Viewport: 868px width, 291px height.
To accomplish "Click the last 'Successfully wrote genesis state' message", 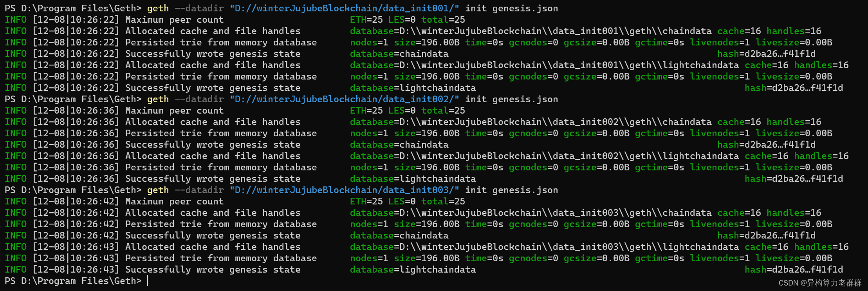I will (x=213, y=269).
